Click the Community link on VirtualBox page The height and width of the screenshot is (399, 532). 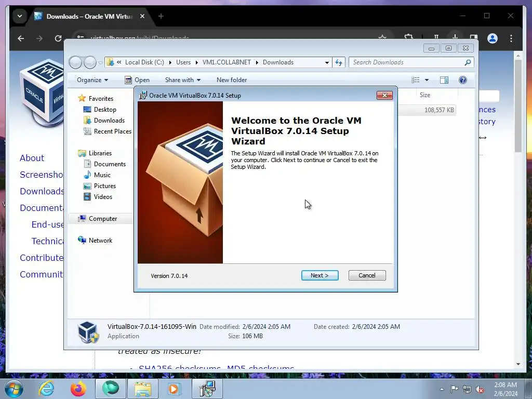tap(42, 274)
